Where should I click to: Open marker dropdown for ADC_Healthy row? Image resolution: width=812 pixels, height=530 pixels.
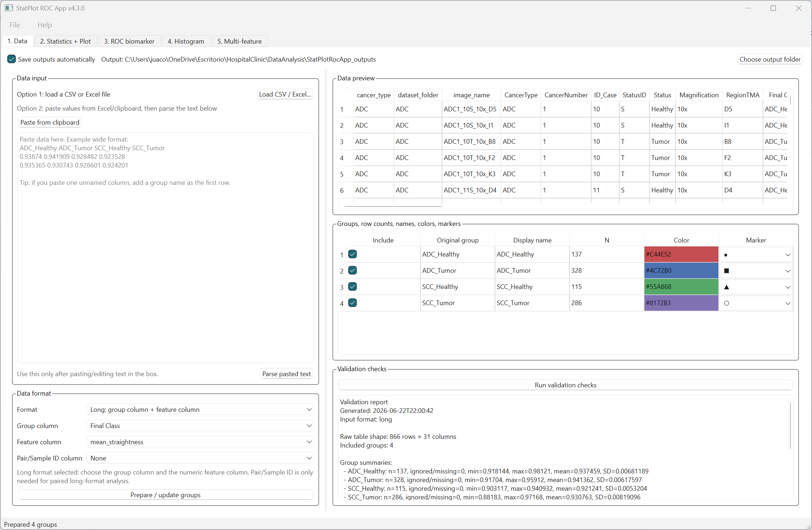click(756, 255)
